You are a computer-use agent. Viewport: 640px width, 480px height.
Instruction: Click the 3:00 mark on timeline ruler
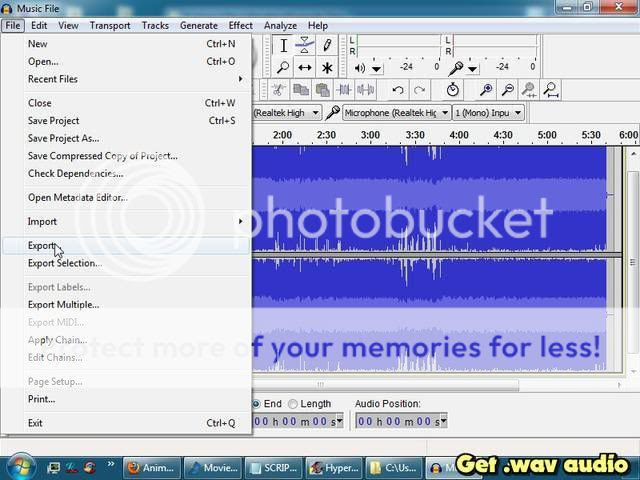(370, 135)
